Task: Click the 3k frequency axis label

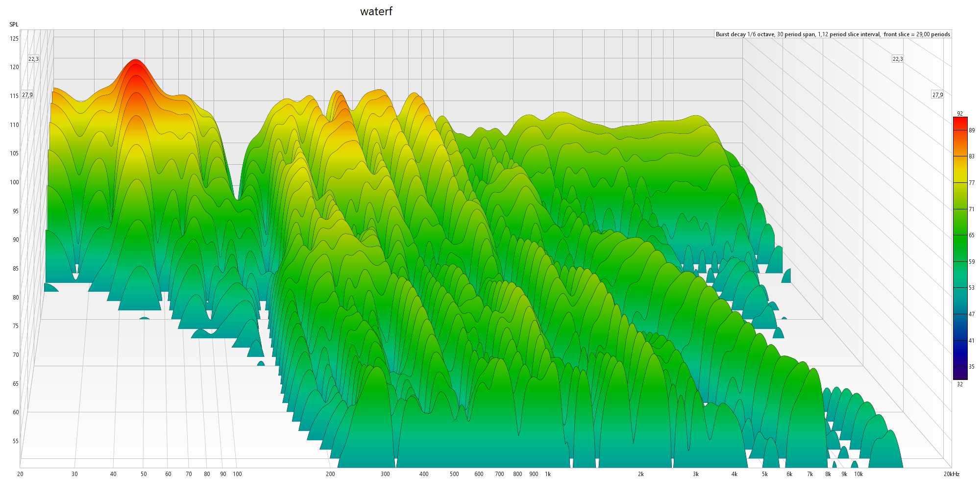Action: click(696, 474)
